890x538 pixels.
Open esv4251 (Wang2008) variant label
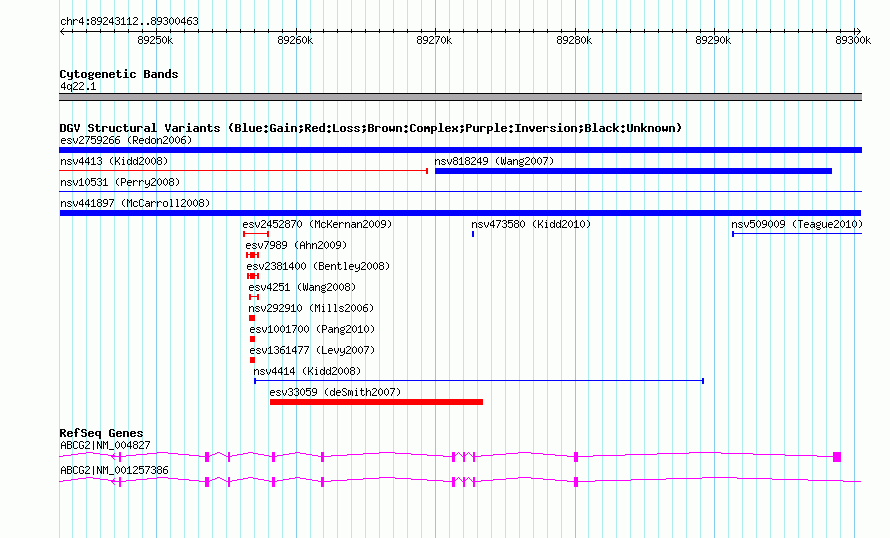(303, 287)
